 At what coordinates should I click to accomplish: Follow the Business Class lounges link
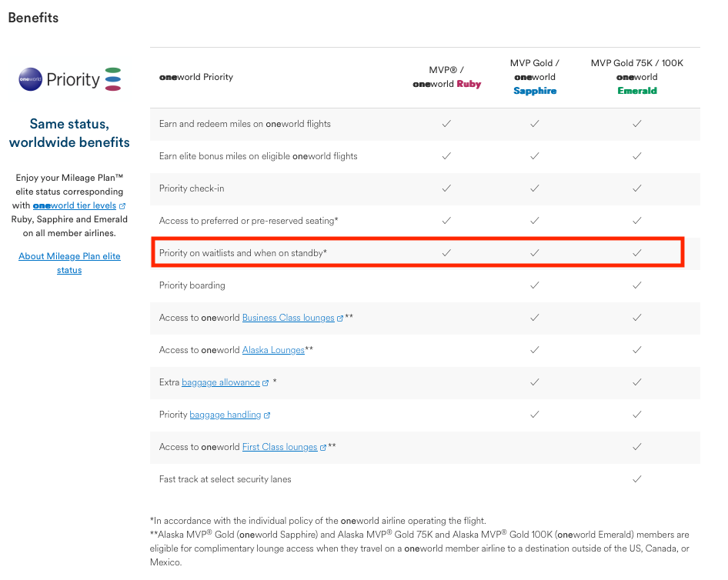(288, 318)
